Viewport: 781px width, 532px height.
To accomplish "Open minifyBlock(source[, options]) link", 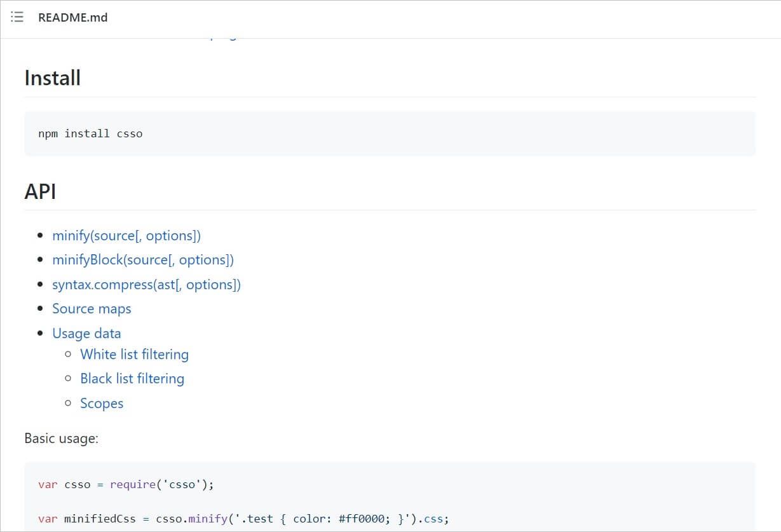I will [143, 260].
